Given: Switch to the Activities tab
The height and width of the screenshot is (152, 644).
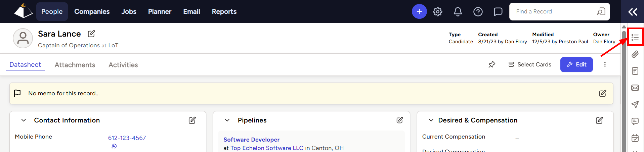Looking at the screenshot, I should tap(123, 65).
